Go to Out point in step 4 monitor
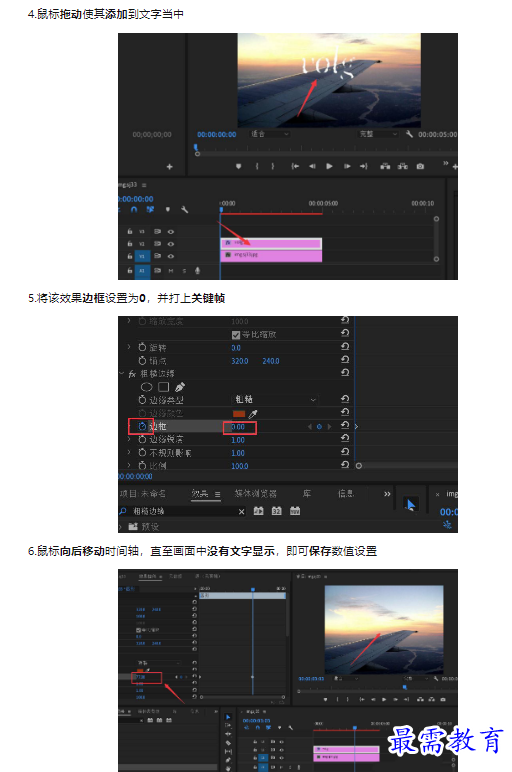 (364, 166)
